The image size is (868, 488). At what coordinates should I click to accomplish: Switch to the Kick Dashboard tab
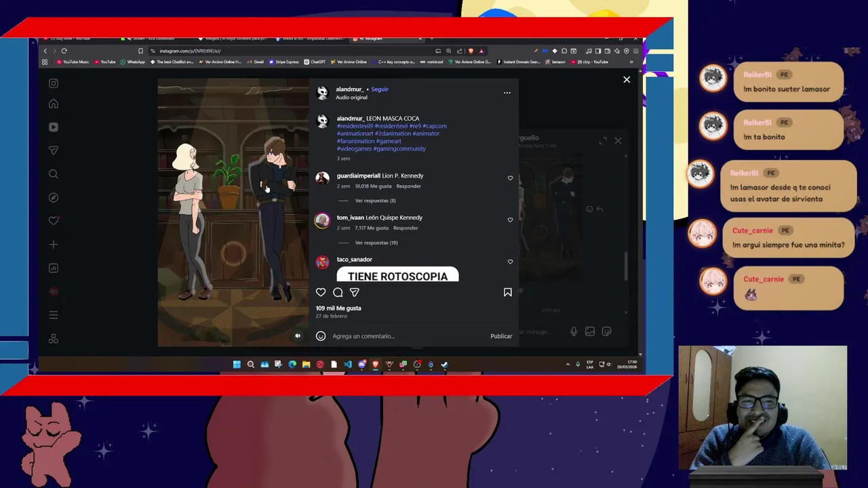tap(153, 39)
